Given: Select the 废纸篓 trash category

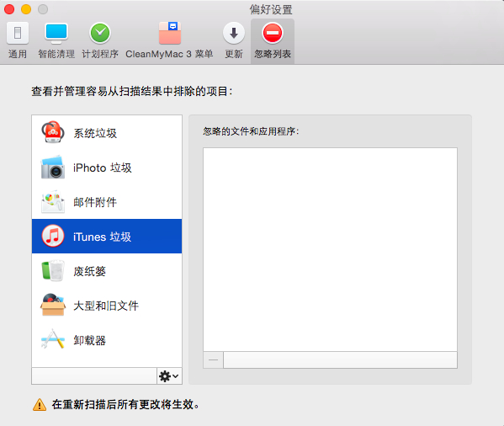Looking at the screenshot, I should (107, 271).
